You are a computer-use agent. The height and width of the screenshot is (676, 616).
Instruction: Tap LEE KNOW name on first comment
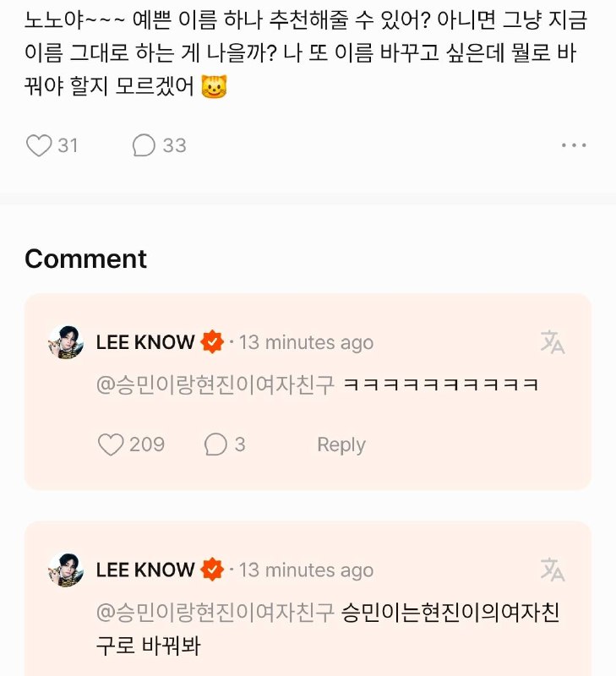(145, 342)
